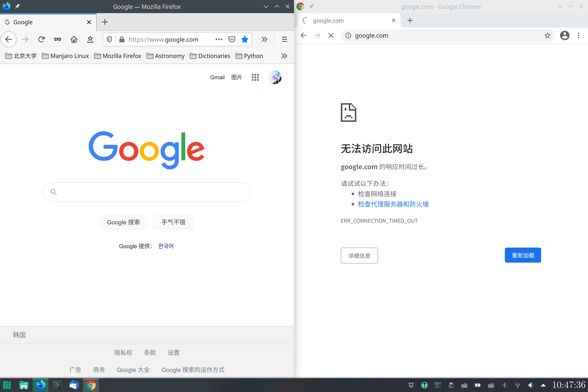
Task: Open a new tab in Chrome
Action: [x=410, y=20]
